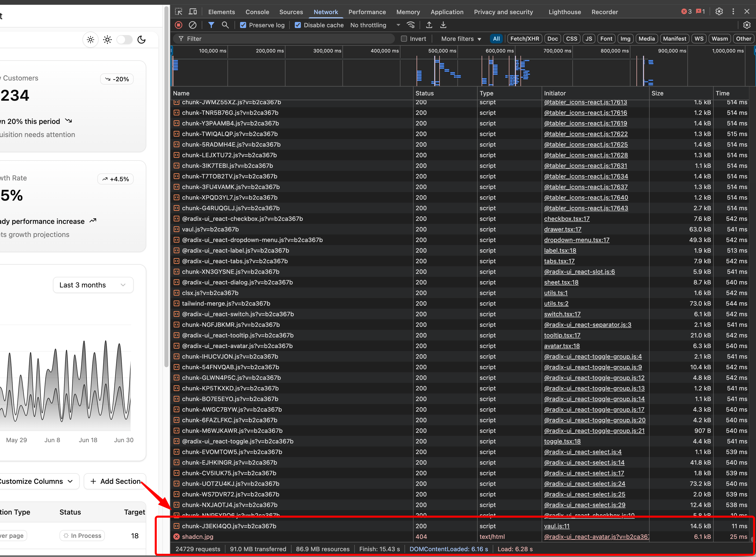Switch to the Elements tab

pos(221,12)
